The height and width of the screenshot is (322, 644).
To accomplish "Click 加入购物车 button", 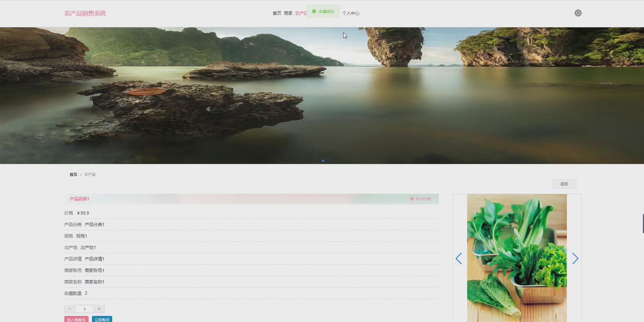I will [76, 319].
